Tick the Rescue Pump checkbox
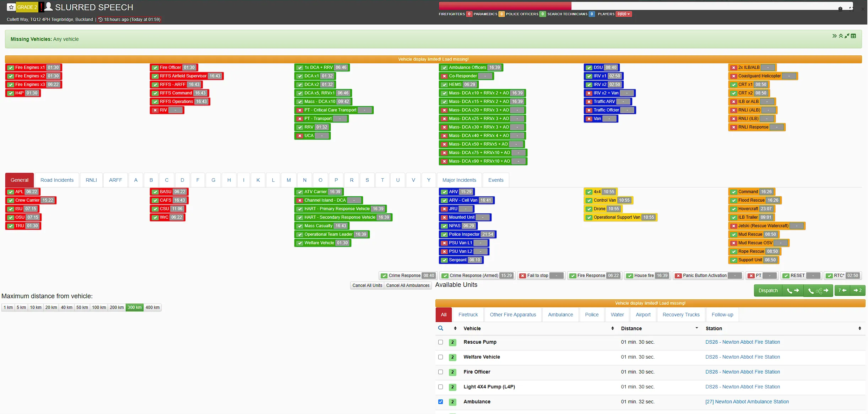868x414 pixels. click(x=441, y=342)
